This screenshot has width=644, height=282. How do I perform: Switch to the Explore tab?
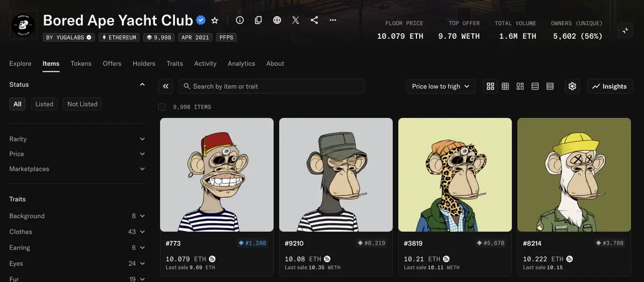20,63
